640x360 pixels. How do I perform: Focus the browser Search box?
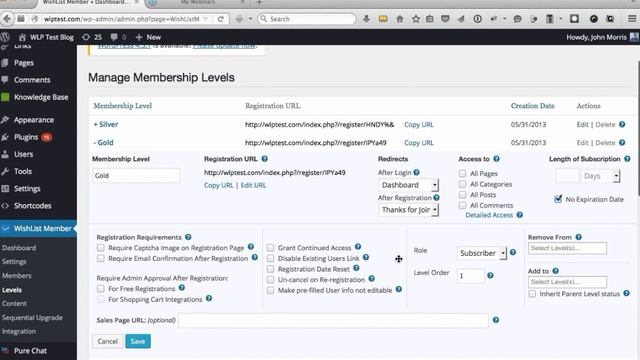point(307,19)
